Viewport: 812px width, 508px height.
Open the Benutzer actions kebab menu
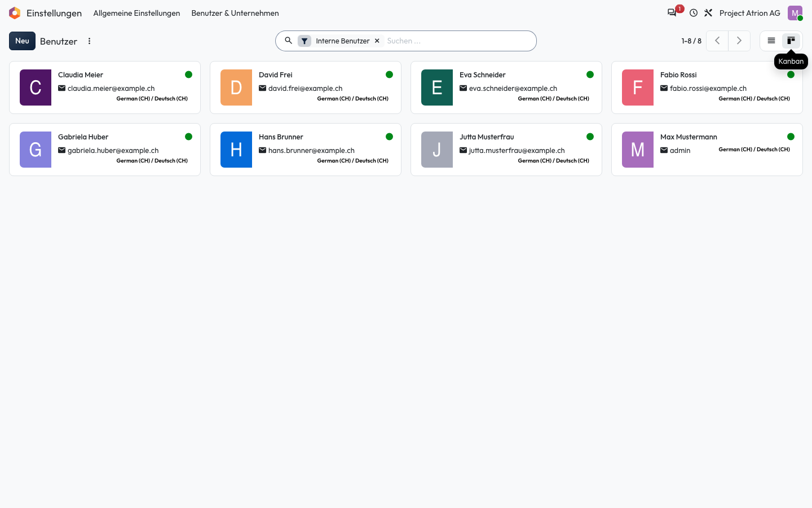[89, 41]
